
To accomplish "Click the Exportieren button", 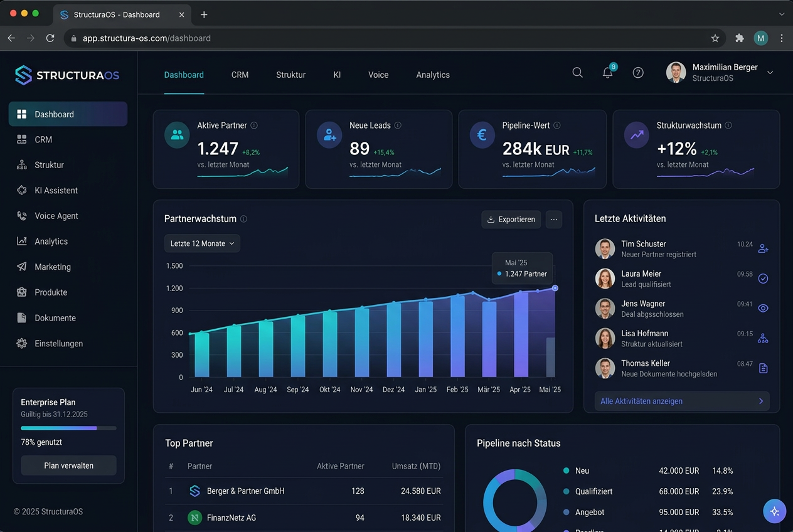I will point(511,220).
